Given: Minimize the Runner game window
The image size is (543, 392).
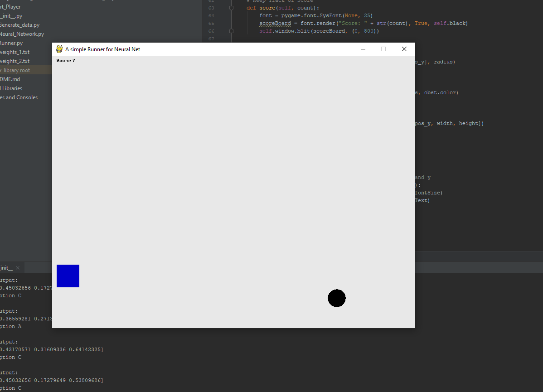Looking at the screenshot, I should (x=363, y=49).
